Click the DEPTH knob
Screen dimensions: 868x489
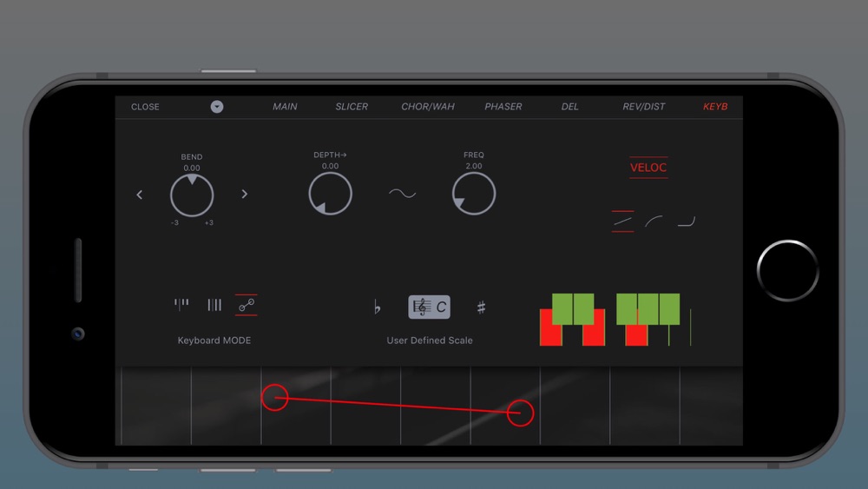tap(330, 194)
